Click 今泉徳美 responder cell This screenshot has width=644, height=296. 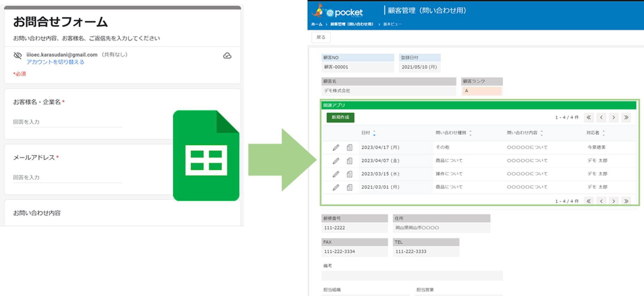[x=596, y=147]
